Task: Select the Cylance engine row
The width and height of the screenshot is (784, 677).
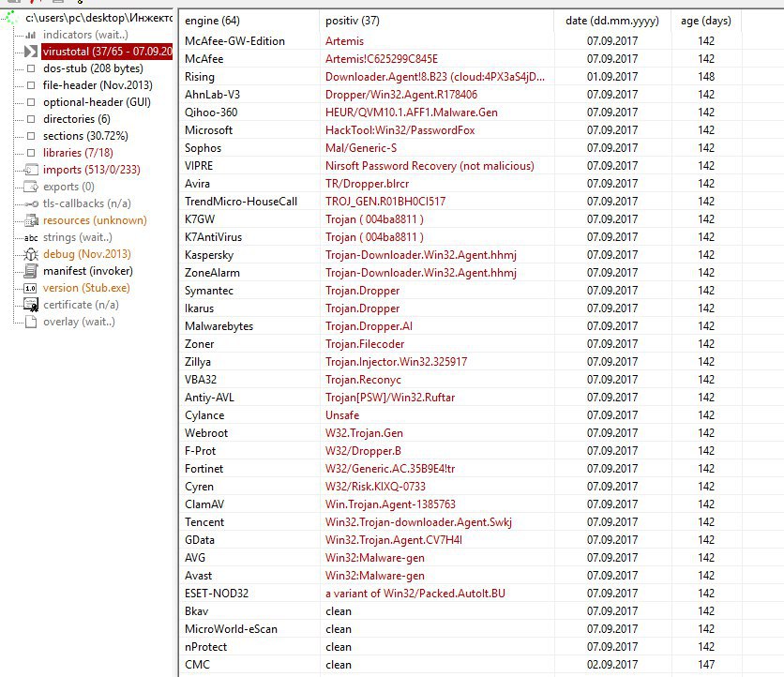Action: pos(460,415)
